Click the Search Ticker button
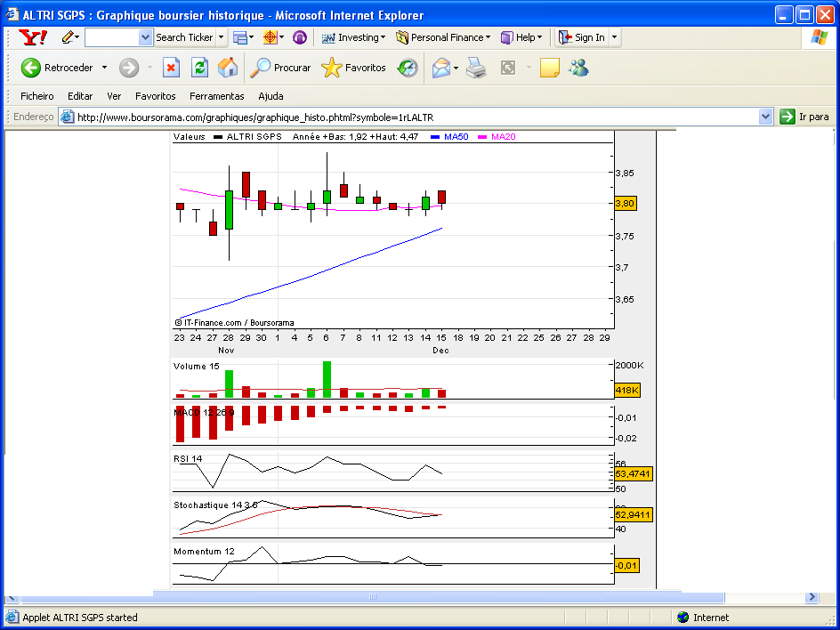This screenshot has height=630, width=840. click(184, 37)
